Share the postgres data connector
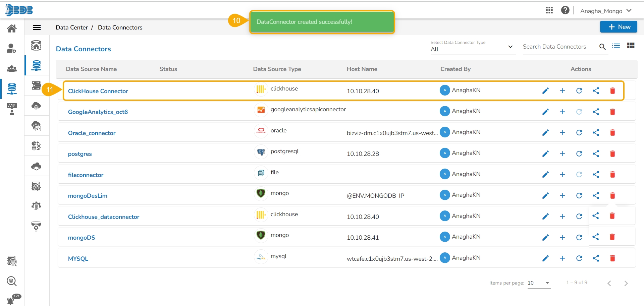Viewport: 644px width, 306px height. point(596,154)
